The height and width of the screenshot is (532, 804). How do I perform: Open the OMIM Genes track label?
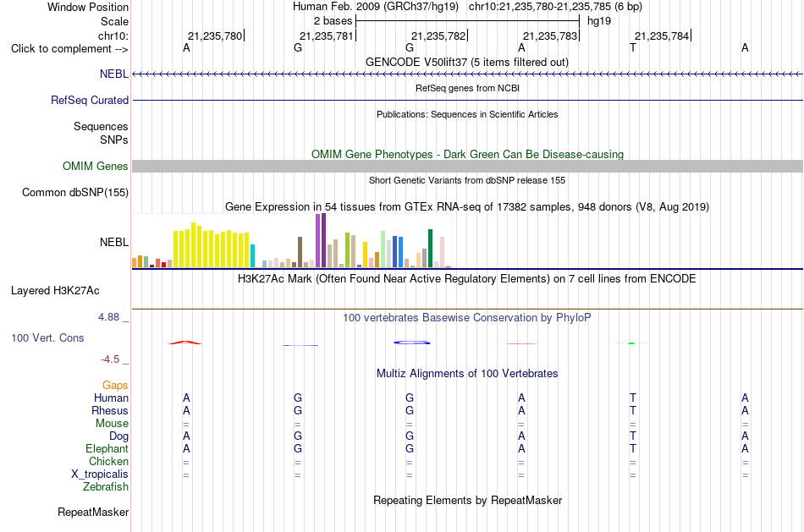[x=95, y=166]
